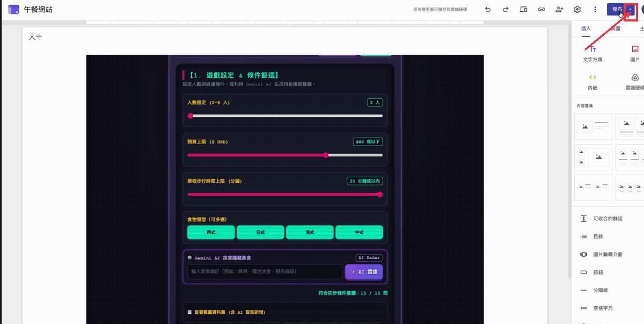Screen dimensions: 644x324
Task: Focus the Gemini AI food preference input
Action: (265, 272)
